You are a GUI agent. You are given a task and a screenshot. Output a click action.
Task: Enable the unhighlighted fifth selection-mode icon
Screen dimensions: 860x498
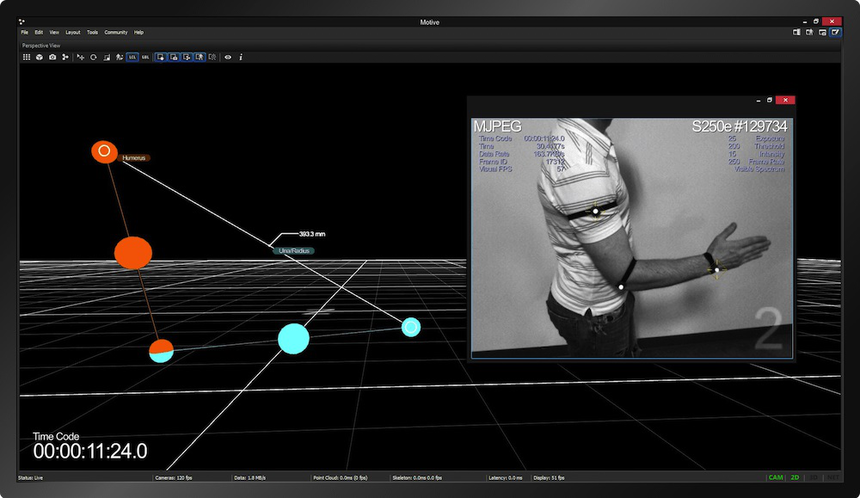(212, 57)
